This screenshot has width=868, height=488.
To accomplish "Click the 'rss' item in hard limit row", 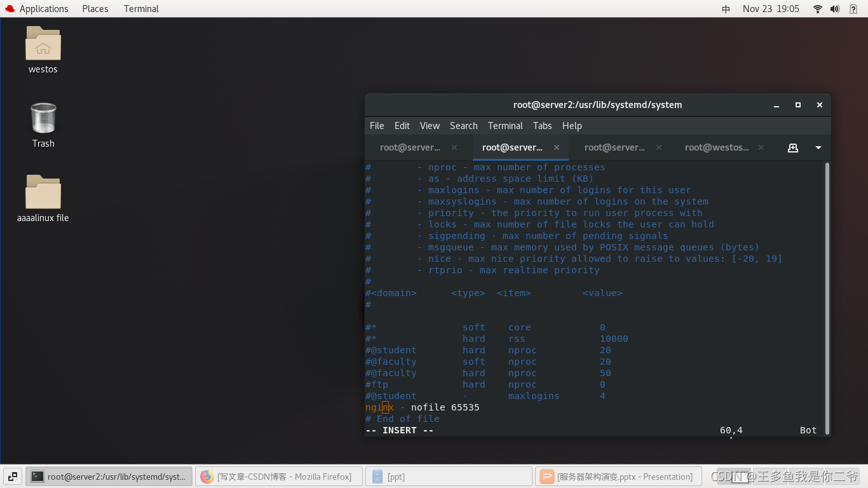I will (517, 339).
